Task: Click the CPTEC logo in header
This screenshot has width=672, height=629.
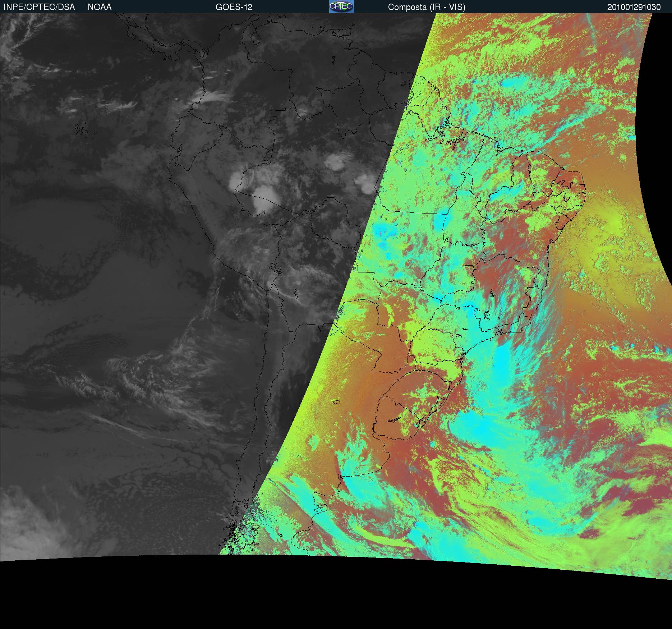Action: pyautogui.click(x=341, y=6)
